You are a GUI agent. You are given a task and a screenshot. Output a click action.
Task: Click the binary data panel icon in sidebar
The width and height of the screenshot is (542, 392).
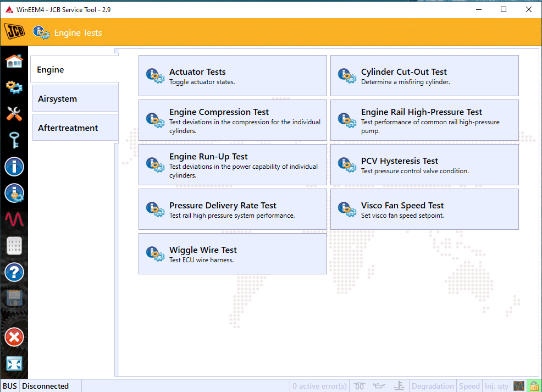14,246
